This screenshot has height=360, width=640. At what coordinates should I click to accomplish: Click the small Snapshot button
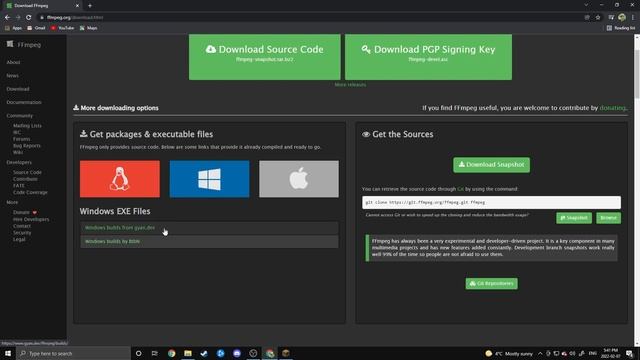point(574,218)
